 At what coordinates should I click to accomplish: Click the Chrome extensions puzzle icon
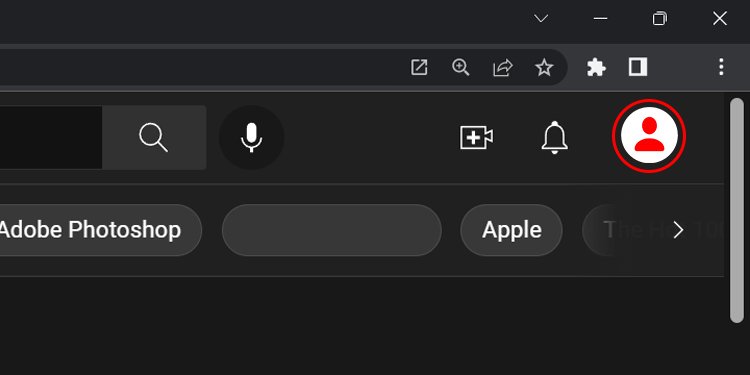pyautogui.click(x=596, y=67)
